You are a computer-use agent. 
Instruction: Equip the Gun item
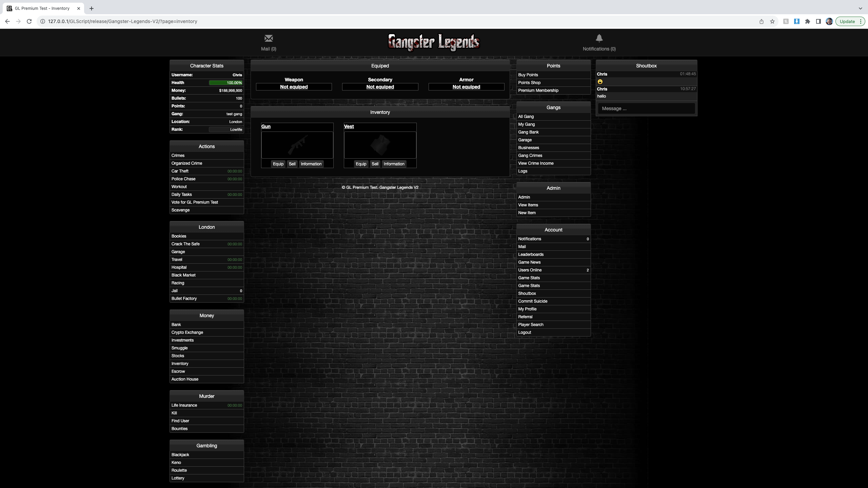click(278, 164)
